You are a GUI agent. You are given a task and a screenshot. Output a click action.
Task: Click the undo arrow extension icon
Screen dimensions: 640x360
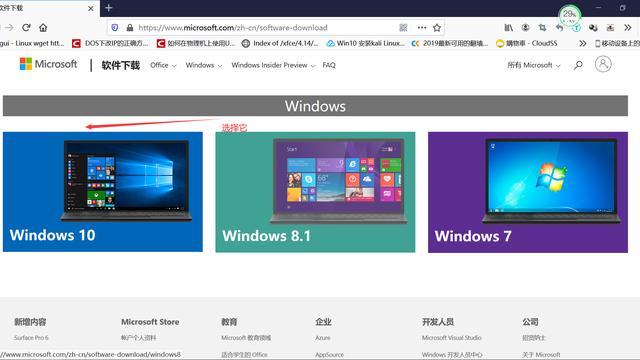pyautogui.click(x=559, y=28)
